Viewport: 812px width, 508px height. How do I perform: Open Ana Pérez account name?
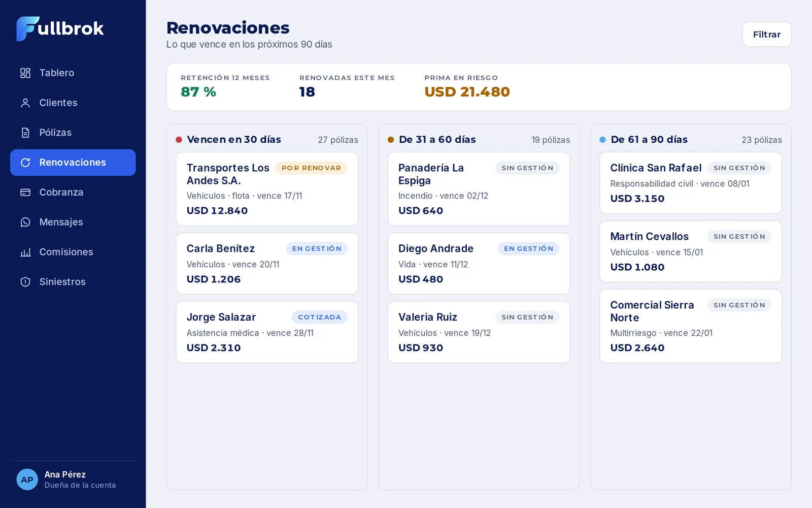(65, 474)
